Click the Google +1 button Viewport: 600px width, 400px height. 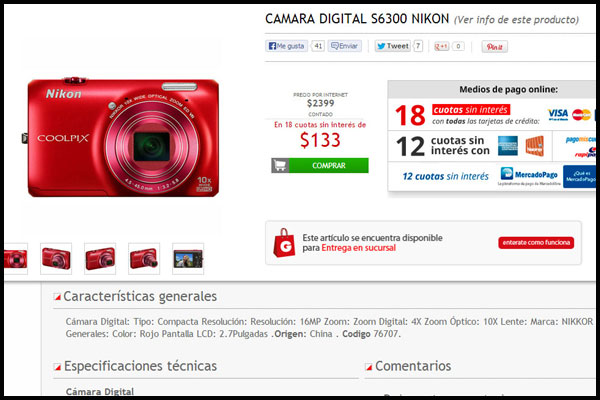441,46
